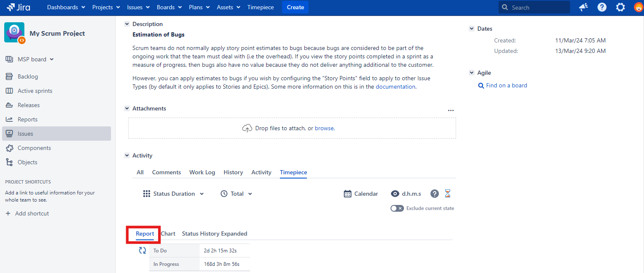
Task: Open Backlog in the sidebar
Action: (28, 76)
